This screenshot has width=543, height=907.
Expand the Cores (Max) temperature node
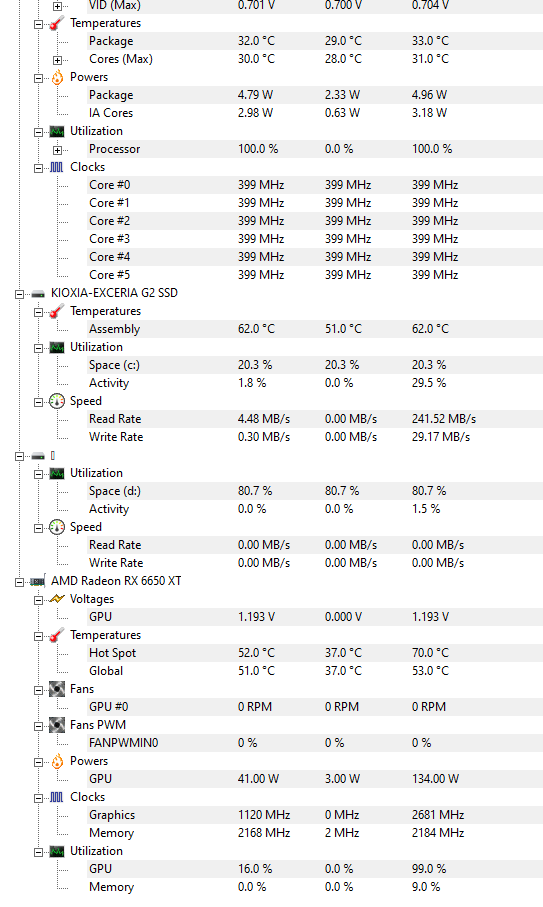(57, 60)
